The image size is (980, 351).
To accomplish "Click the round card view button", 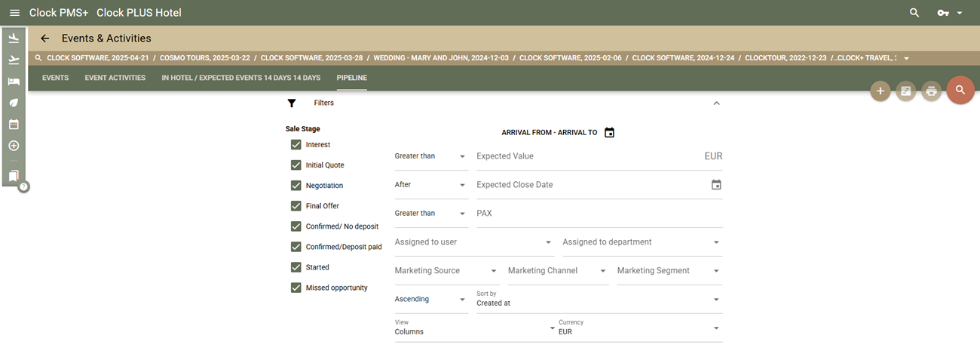I will tap(905, 91).
